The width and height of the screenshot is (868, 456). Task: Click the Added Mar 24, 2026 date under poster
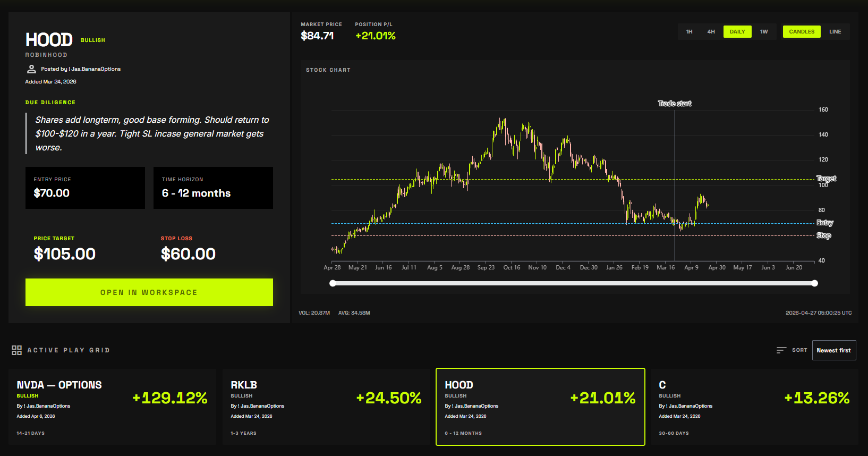[51, 82]
